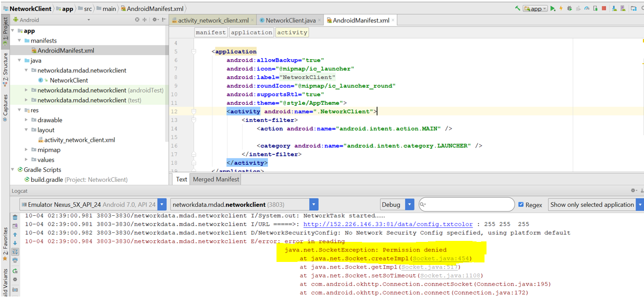Click the config.txtcolor URL link in logcat
The height and width of the screenshot is (304, 644).
[x=388, y=224]
